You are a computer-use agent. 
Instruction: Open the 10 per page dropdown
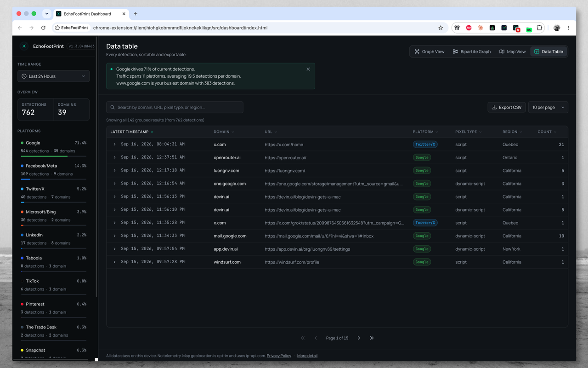(x=548, y=107)
